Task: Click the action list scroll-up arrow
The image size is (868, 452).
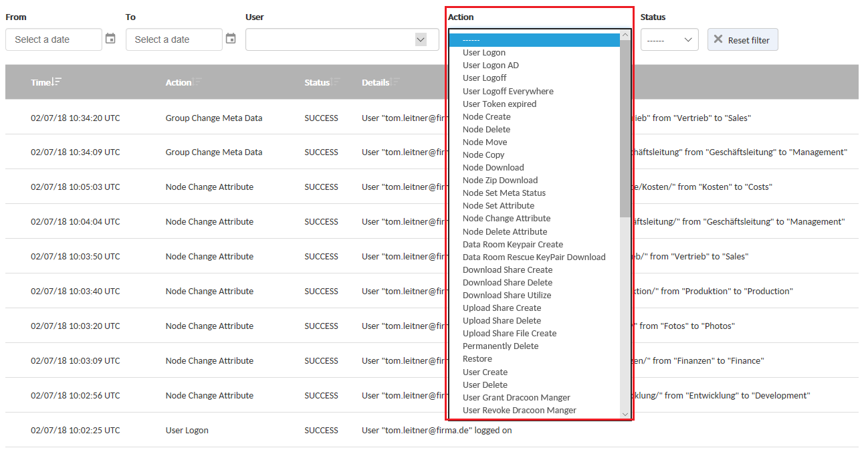Action: click(x=625, y=35)
